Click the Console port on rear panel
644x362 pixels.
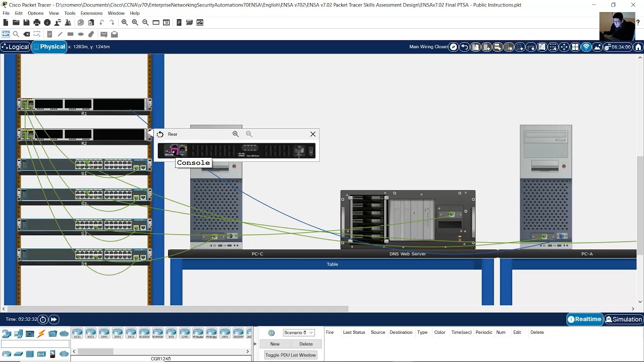click(175, 151)
